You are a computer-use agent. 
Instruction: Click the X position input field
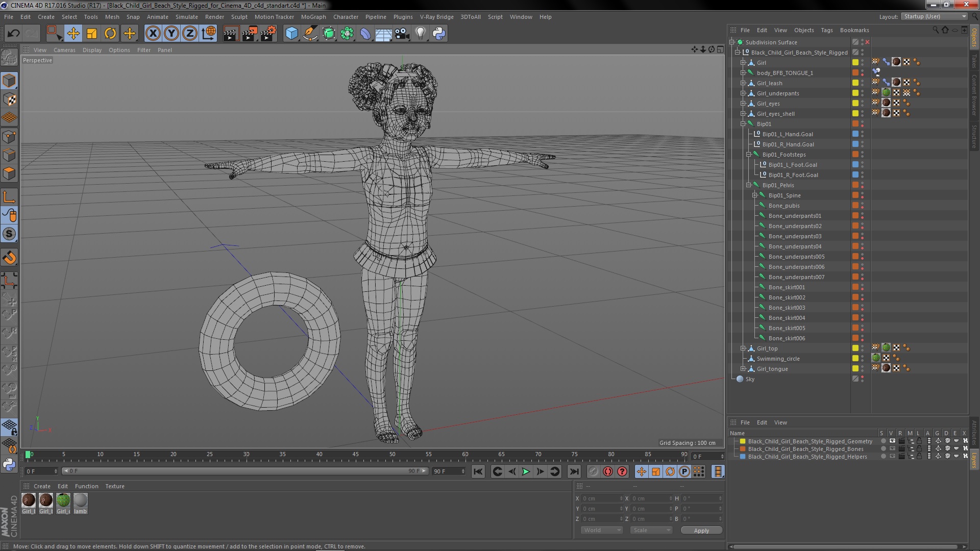[602, 498]
